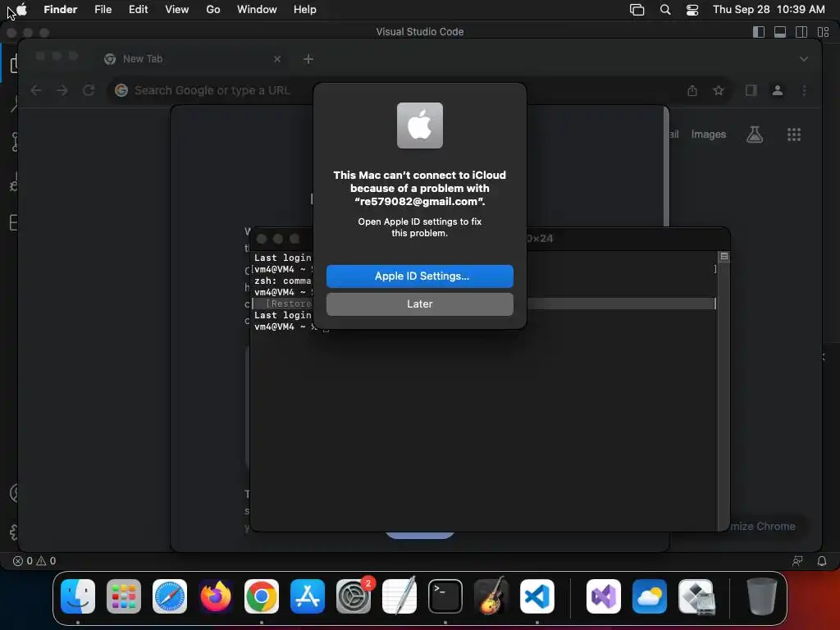Dismiss the iCloud dialog with Later

tap(419, 304)
